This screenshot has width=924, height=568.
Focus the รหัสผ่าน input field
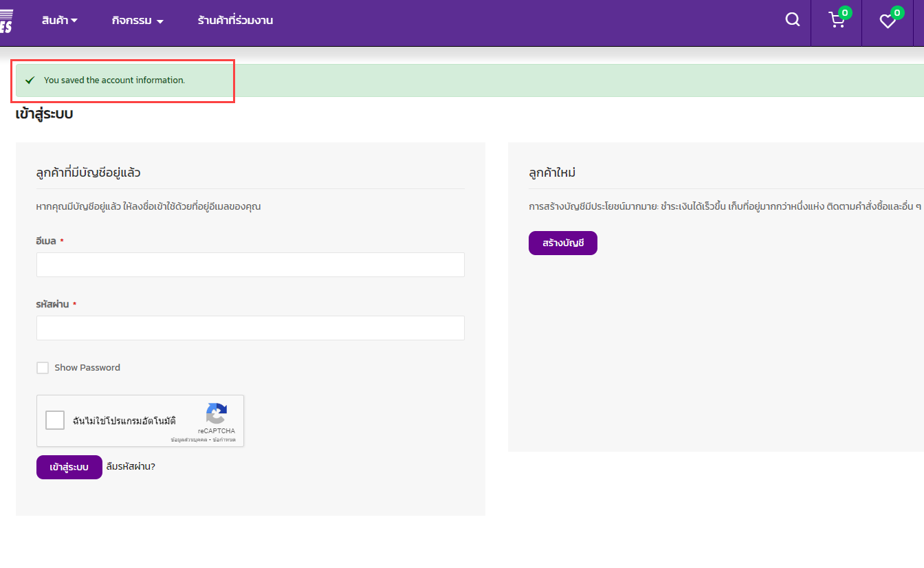[250, 328]
